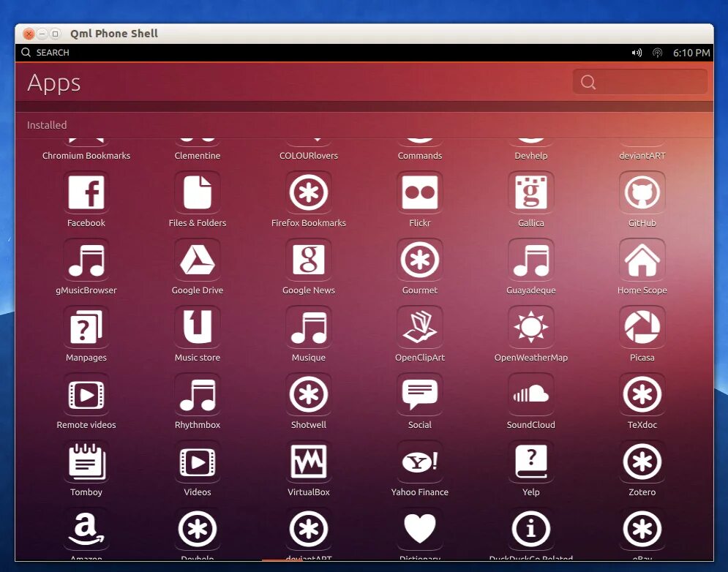Launch the Videos app
This screenshot has height=572, width=728.
click(x=198, y=462)
